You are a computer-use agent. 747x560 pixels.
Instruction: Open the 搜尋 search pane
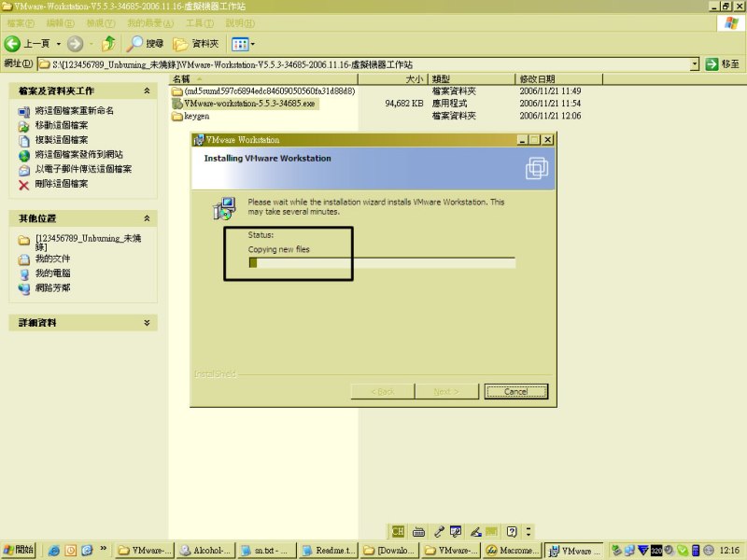tap(146, 44)
